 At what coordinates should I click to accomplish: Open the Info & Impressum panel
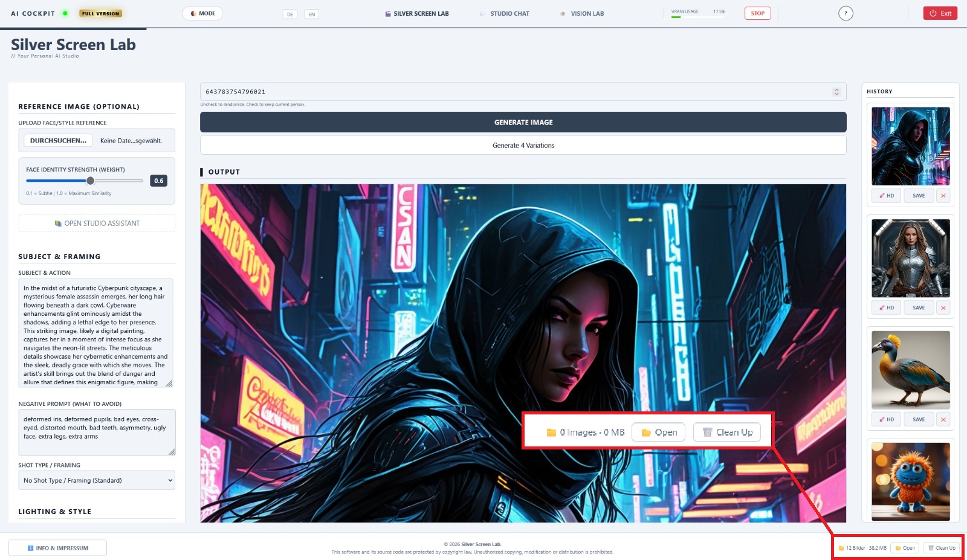[x=58, y=548]
